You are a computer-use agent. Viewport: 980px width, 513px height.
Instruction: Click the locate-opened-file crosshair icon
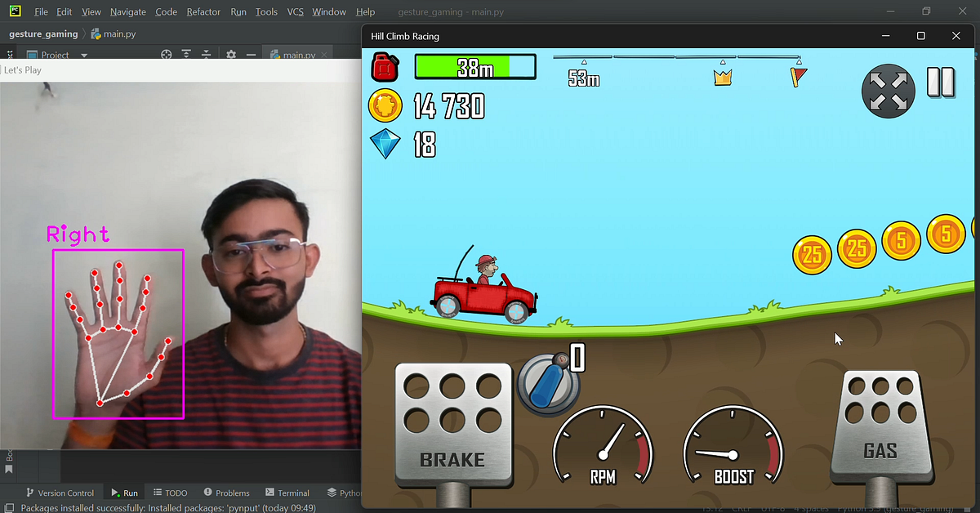coord(166,55)
